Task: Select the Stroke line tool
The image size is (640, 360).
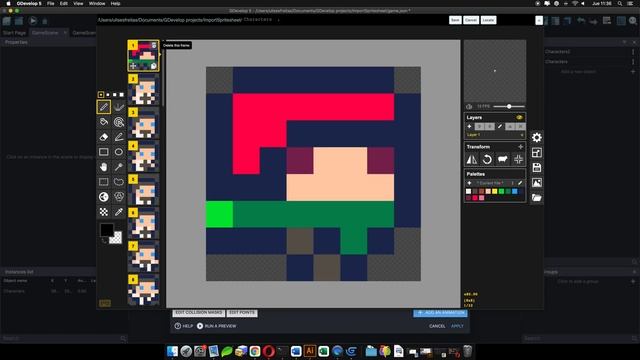Action: pos(119,137)
